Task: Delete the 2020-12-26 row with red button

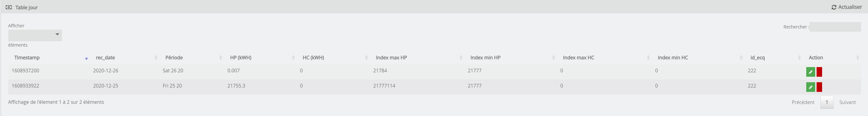Action: (x=819, y=72)
